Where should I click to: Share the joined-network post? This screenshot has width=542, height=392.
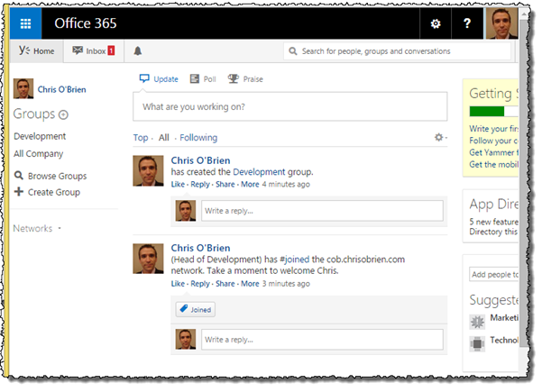click(x=225, y=284)
